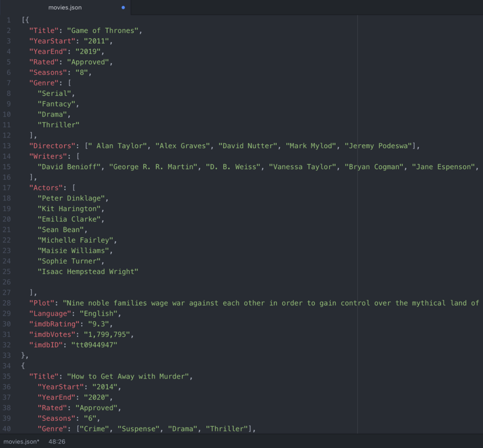The image size is (483, 448).
Task: Click line number 34 in the gutter
Action: [6, 366]
